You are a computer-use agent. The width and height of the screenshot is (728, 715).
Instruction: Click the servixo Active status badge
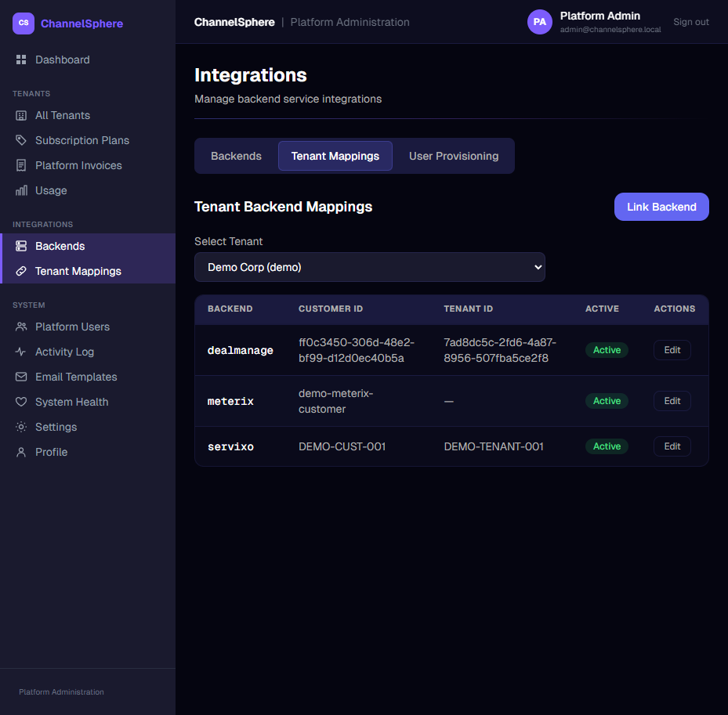click(x=607, y=446)
